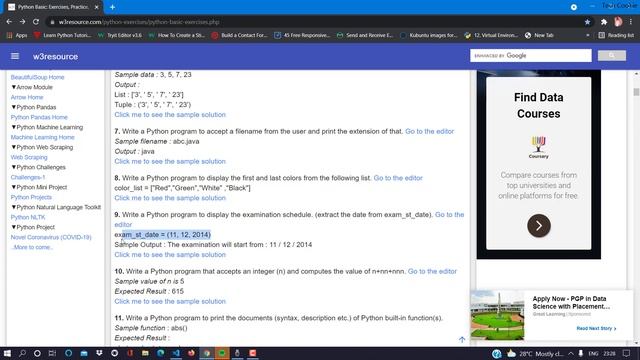
Task: Click the Google search magnifier button
Action: click(x=611, y=56)
